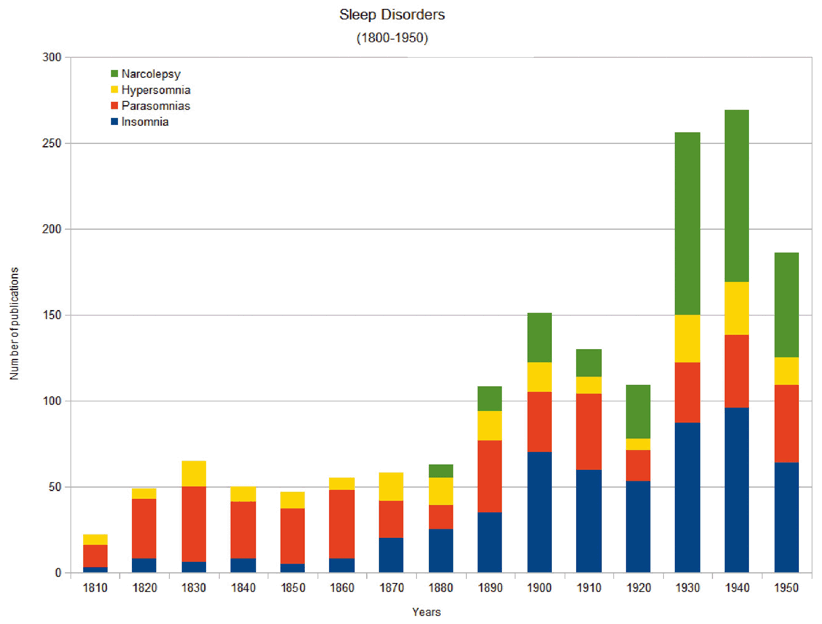Select the green Narcolepsy segment of 1930 bar

(687, 223)
